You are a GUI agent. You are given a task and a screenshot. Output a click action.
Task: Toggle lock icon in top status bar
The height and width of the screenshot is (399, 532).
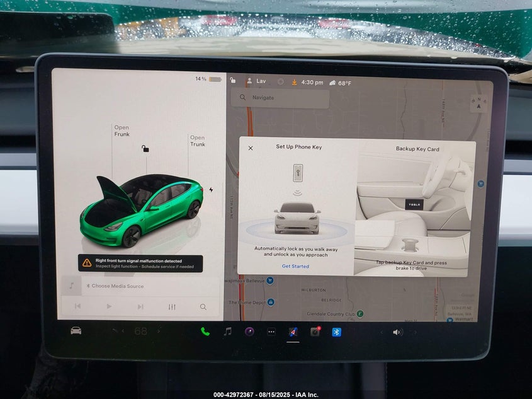tap(233, 81)
